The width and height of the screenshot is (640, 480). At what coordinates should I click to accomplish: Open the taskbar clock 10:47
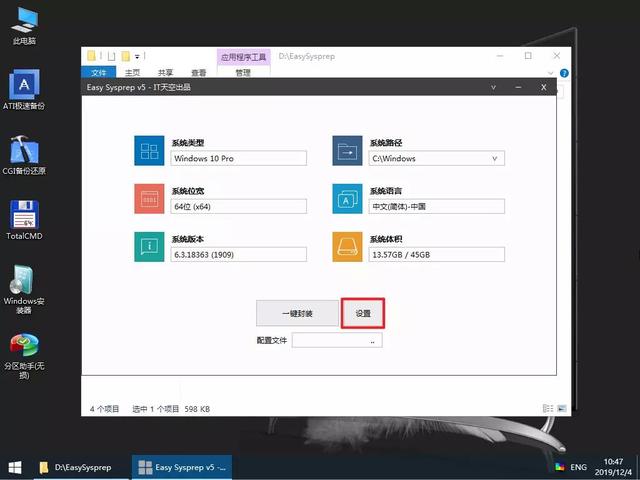pos(613,467)
